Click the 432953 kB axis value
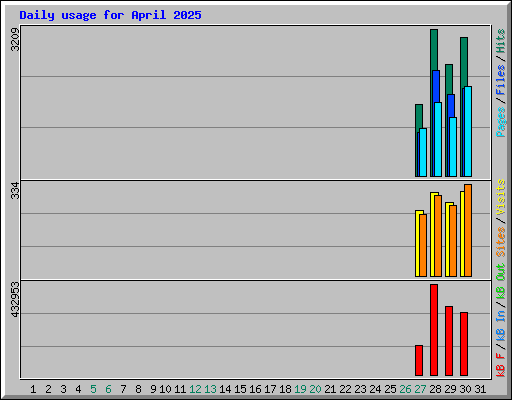The width and height of the screenshot is (512, 400). pyautogui.click(x=15, y=300)
